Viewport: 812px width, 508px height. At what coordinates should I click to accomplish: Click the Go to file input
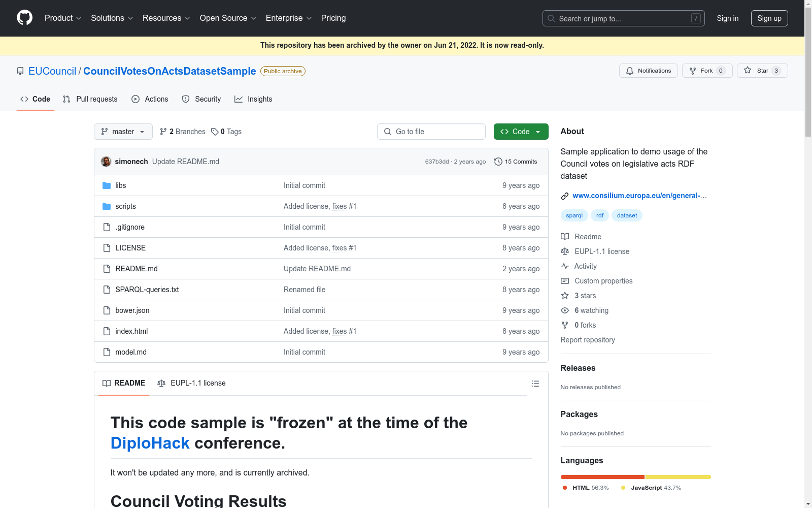[x=431, y=132]
